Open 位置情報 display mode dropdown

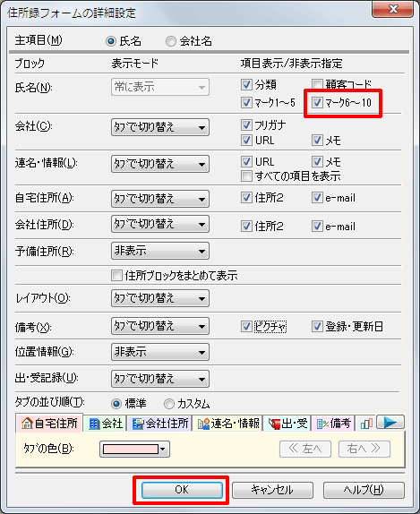tap(160, 352)
